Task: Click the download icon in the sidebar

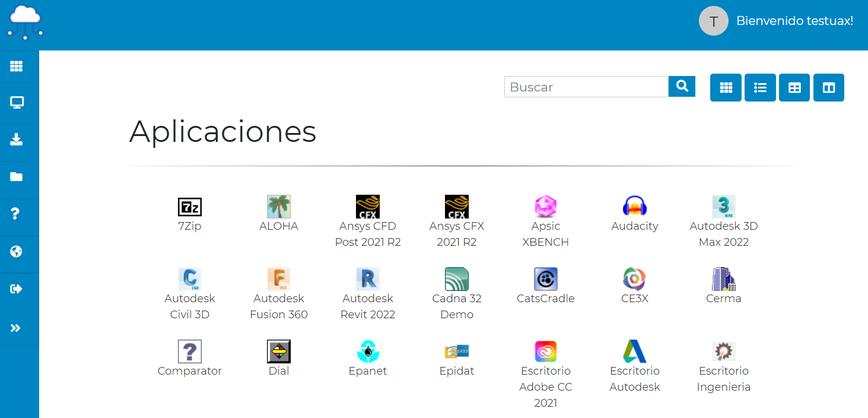Action: 17,140
